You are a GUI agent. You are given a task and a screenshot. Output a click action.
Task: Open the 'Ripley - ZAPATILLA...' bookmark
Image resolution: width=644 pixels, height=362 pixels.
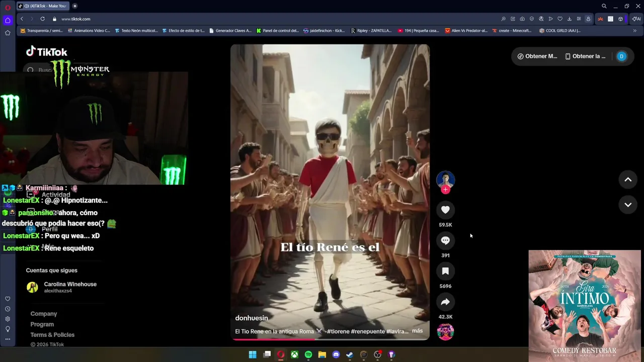pyautogui.click(x=371, y=31)
